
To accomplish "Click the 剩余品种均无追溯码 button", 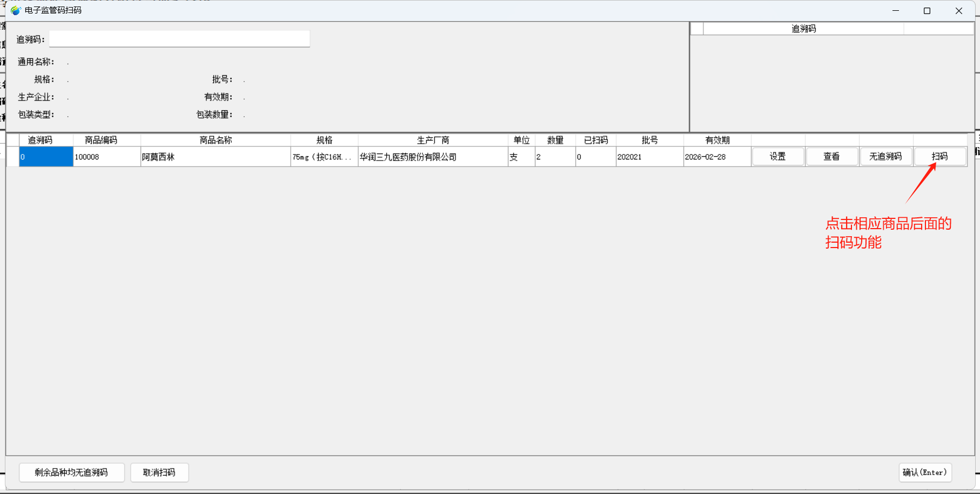I will tap(71, 472).
